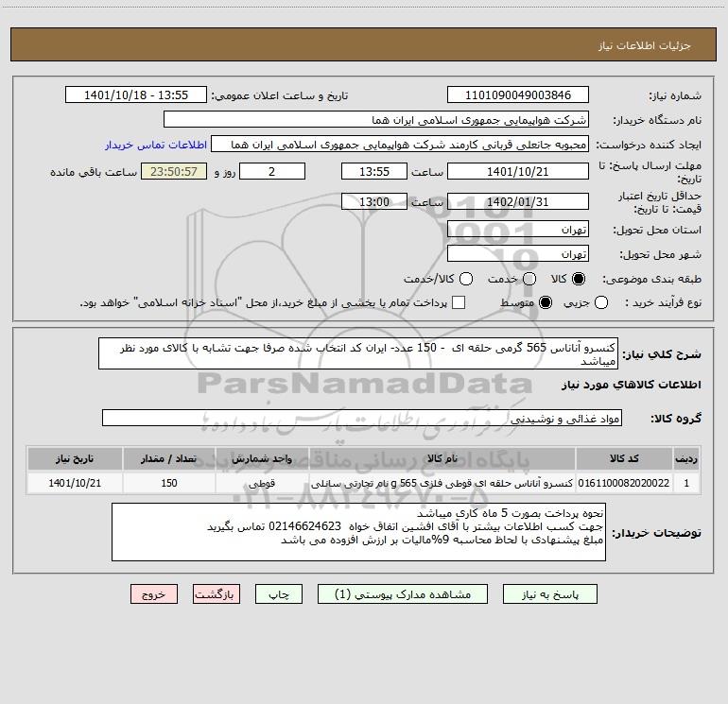This screenshot has height=704, width=728.
Task: Click price validity time 13:00 field
Action: (374, 201)
